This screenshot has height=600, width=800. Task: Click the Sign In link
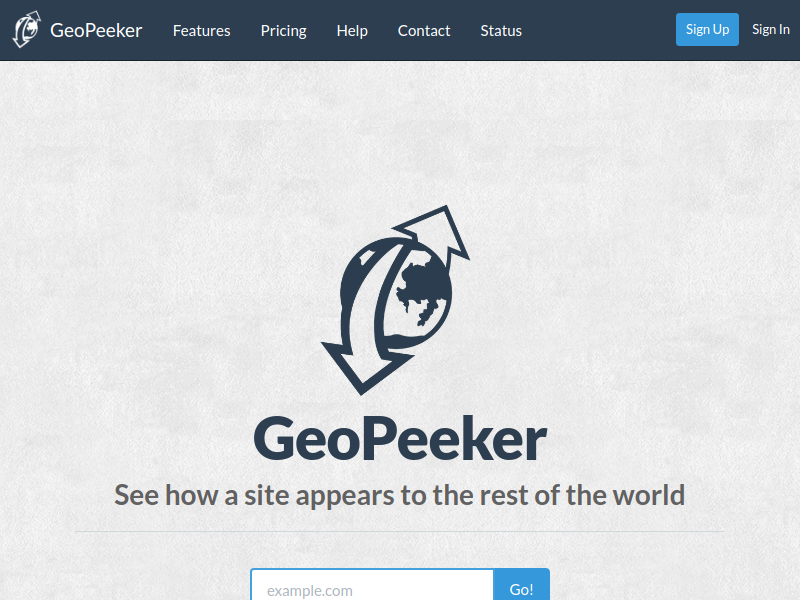click(x=770, y=30)
